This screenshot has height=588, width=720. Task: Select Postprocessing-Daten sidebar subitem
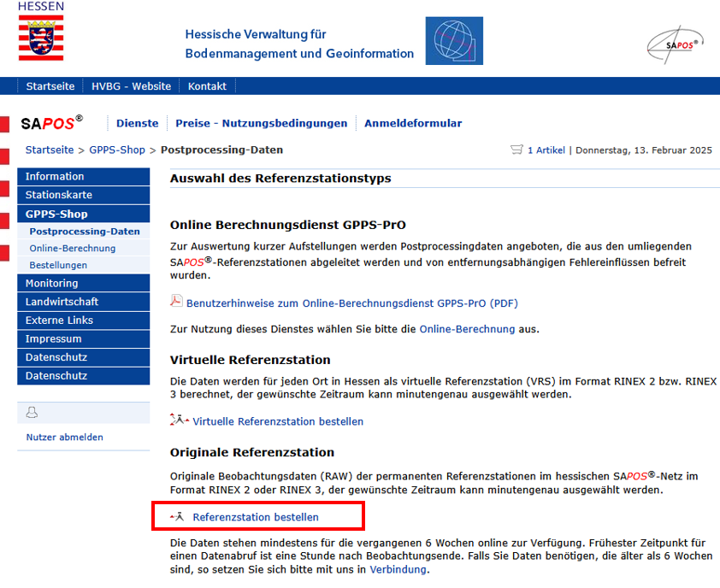85,232
